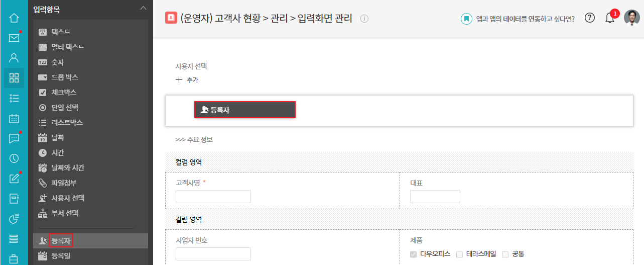Toggle the 다우오피스 checkbox
This screenshot has width=644, height=265.
(x=414, y=254)
